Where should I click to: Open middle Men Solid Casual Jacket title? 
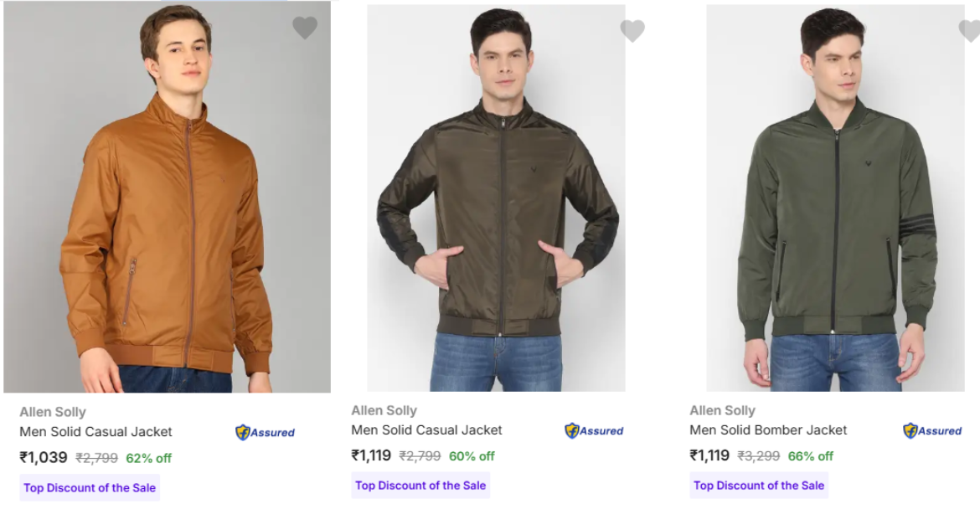point(426,430)
